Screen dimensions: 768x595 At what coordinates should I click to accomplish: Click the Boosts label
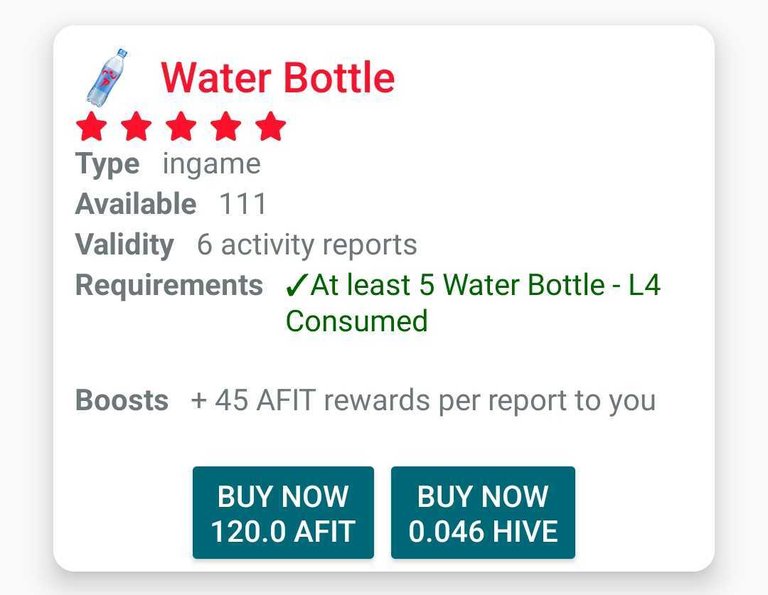pos(122,400)
